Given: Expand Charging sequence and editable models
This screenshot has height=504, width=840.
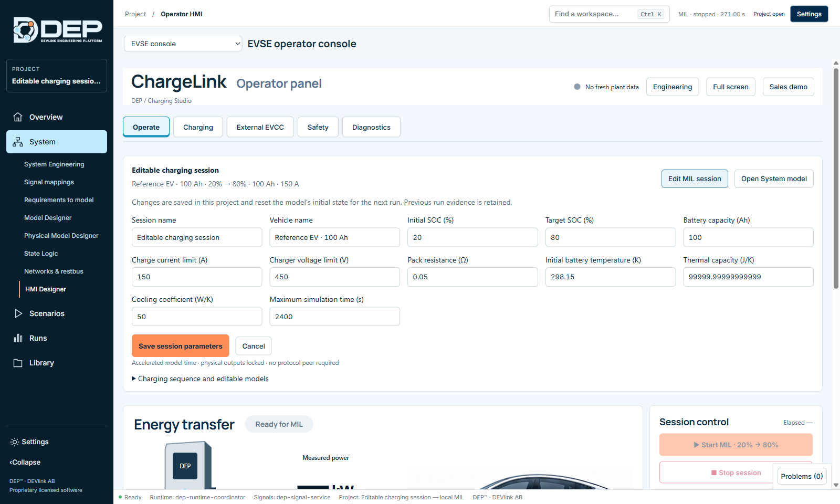Looking at the screenshot, I should point(200,379).
